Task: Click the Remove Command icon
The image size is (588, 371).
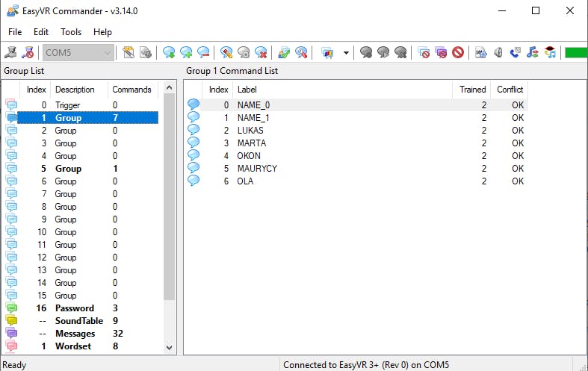Action: (203, 52)
